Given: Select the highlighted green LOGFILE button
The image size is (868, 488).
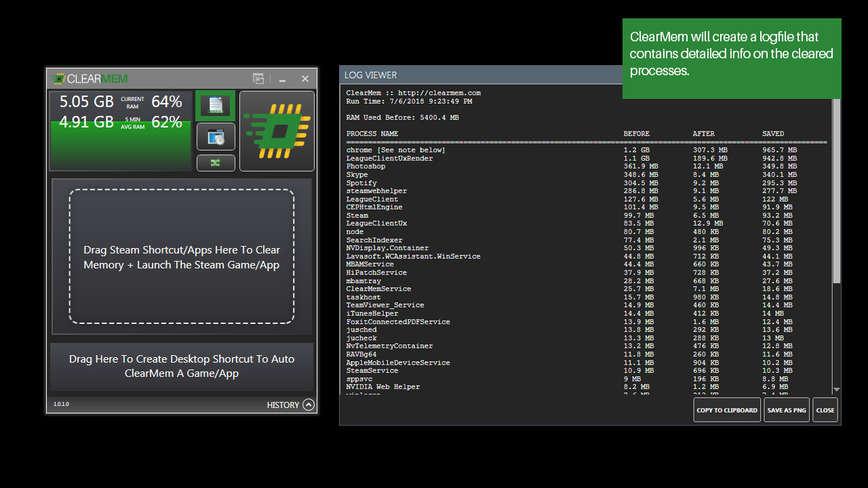Looking at the screenshot, I should pyautogui.click(x=214, y=105).
